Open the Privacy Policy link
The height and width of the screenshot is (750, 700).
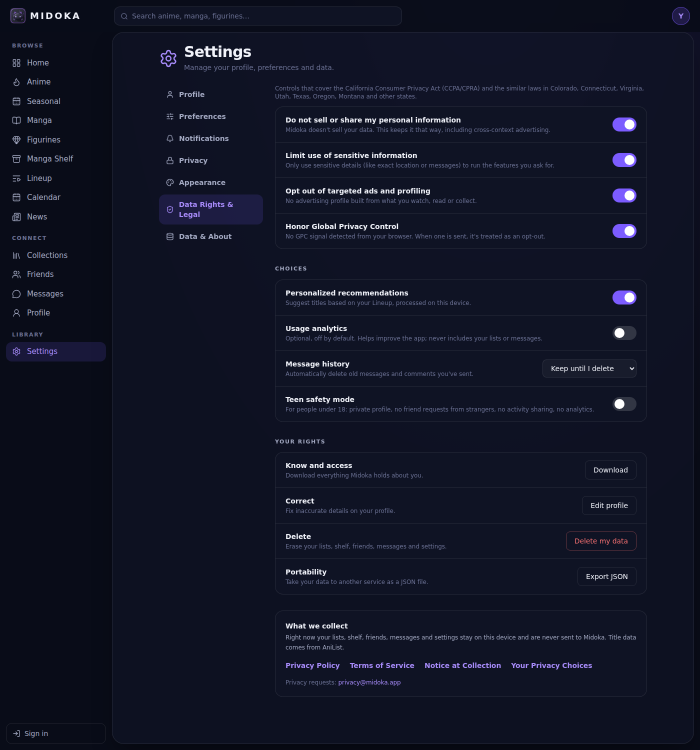312,665
